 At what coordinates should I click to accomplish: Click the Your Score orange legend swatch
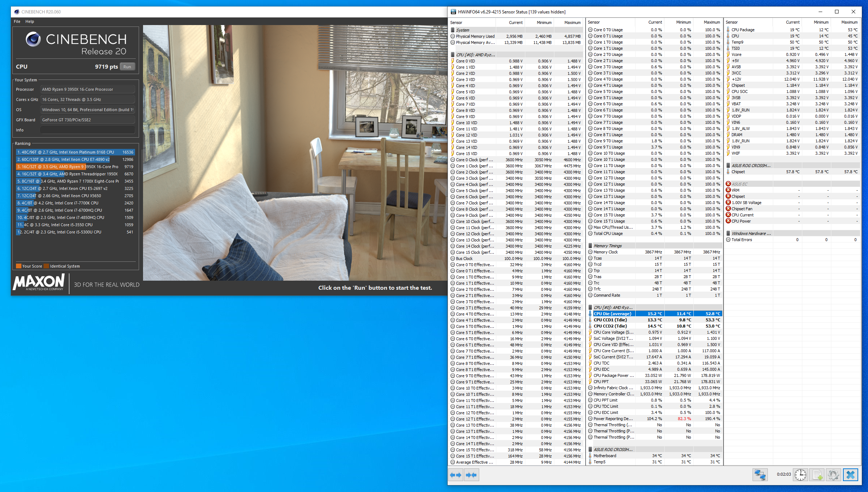click(x=19, y=266)
